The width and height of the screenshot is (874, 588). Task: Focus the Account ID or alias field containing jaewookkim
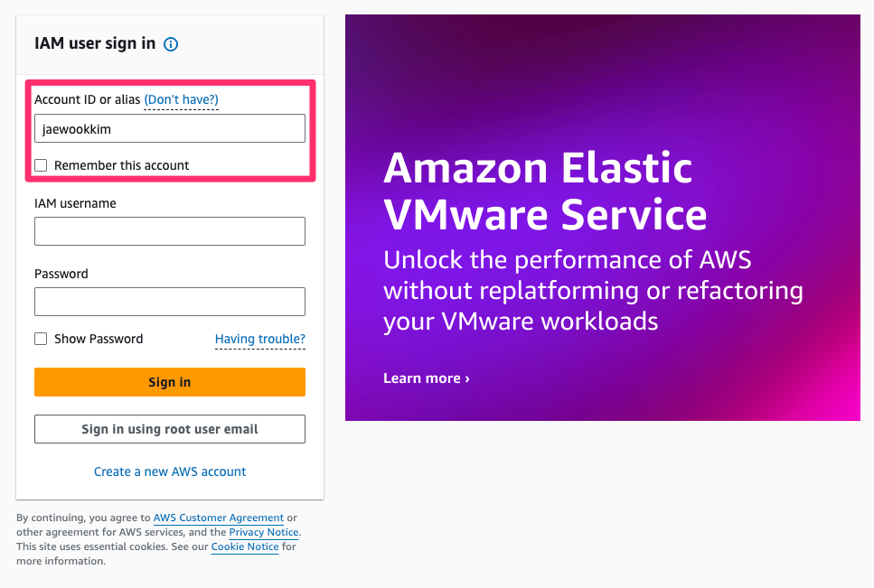tap(169, 128)
